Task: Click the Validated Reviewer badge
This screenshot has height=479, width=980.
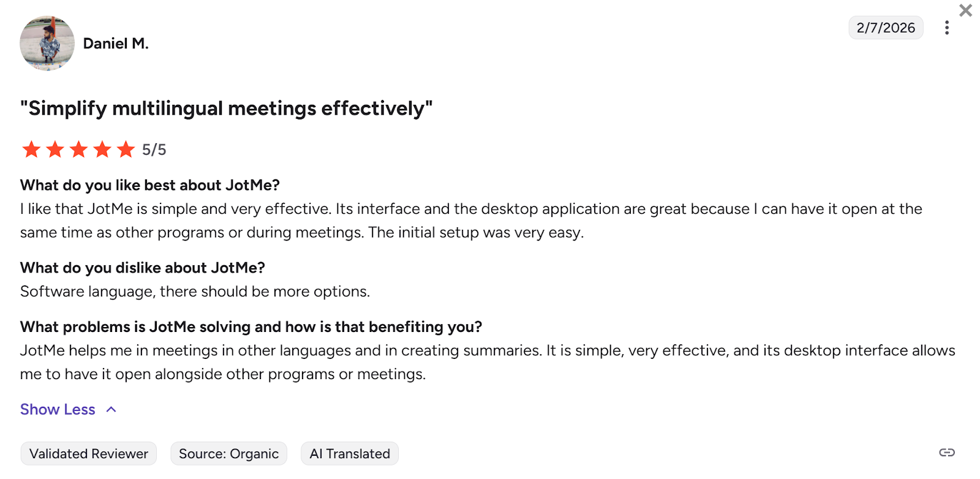Action: pyautogui.click(x=88, y=453)
